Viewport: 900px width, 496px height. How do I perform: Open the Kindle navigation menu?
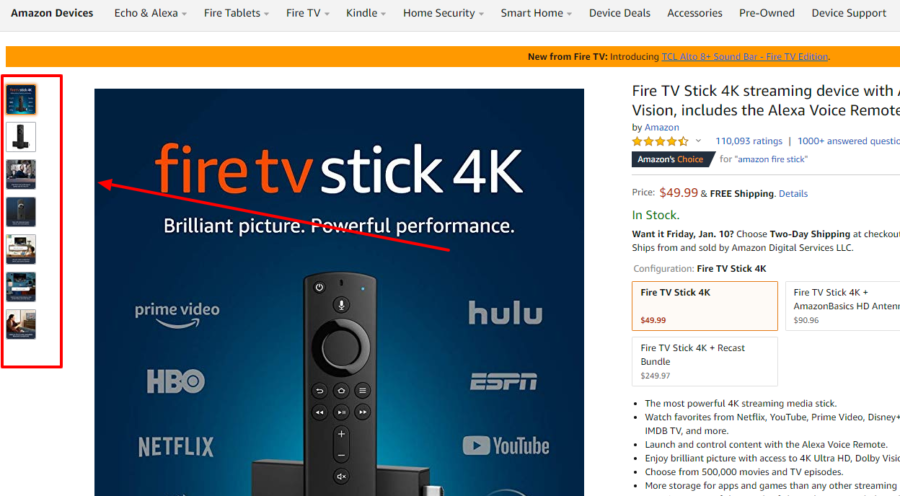(x=366, y=13)
